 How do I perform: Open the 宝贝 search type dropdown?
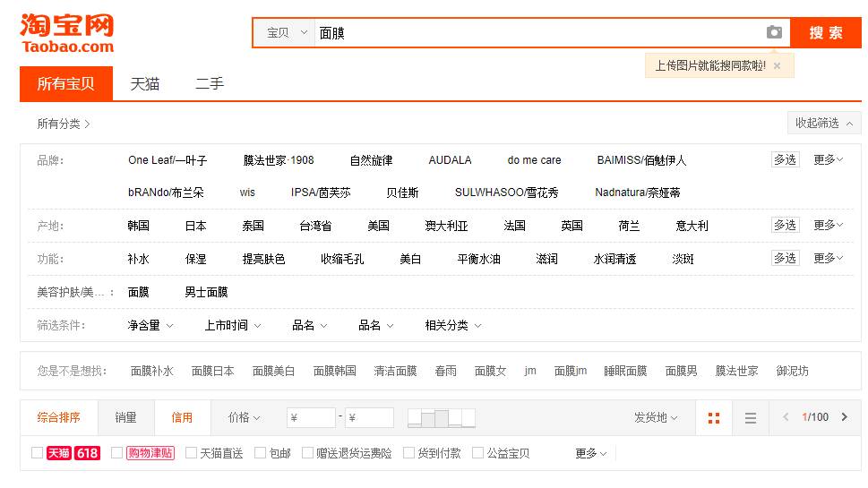286,32
